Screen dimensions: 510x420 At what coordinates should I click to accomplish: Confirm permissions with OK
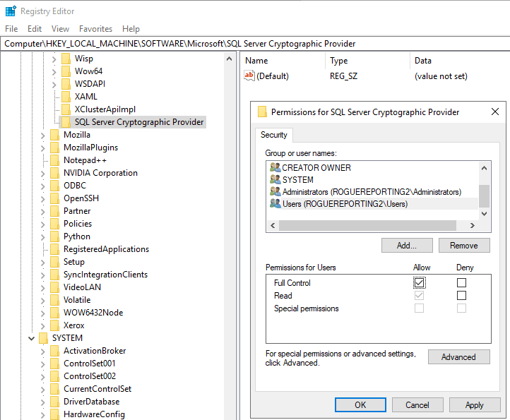tap(360, 404)
